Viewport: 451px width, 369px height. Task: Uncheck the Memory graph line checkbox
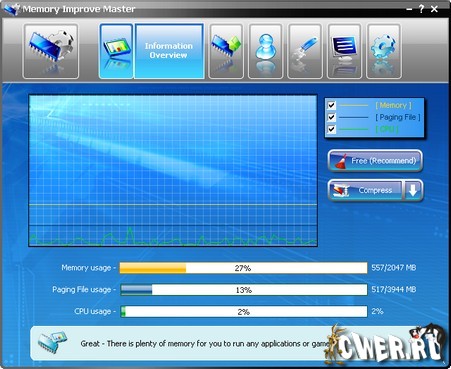coord(331,105)
